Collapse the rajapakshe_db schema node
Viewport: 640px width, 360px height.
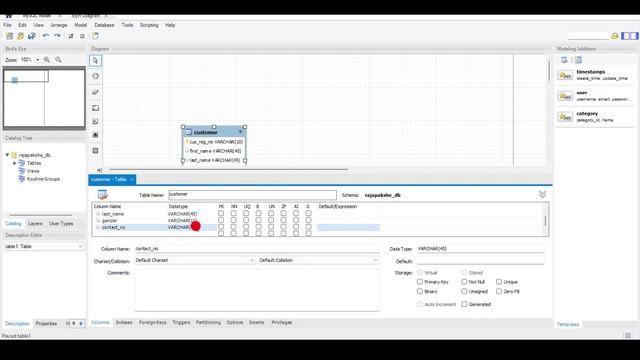7,155
